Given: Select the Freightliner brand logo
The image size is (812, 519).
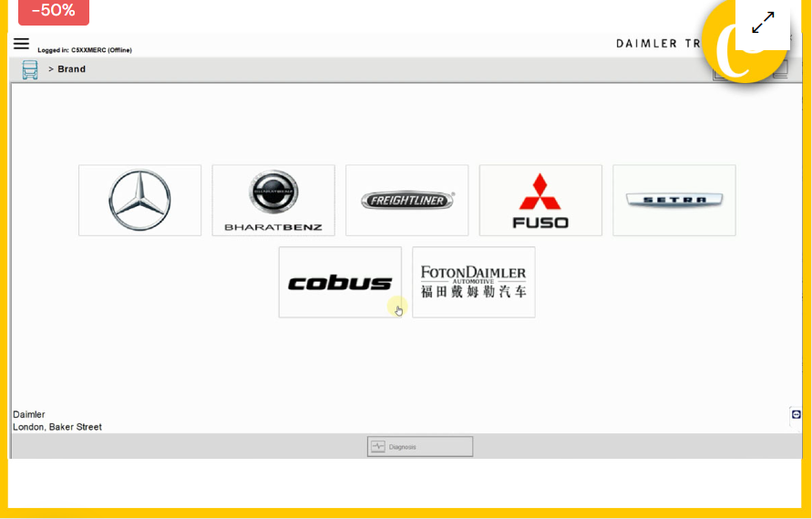Looking at the screenshot, I should [x=406, y=201].
